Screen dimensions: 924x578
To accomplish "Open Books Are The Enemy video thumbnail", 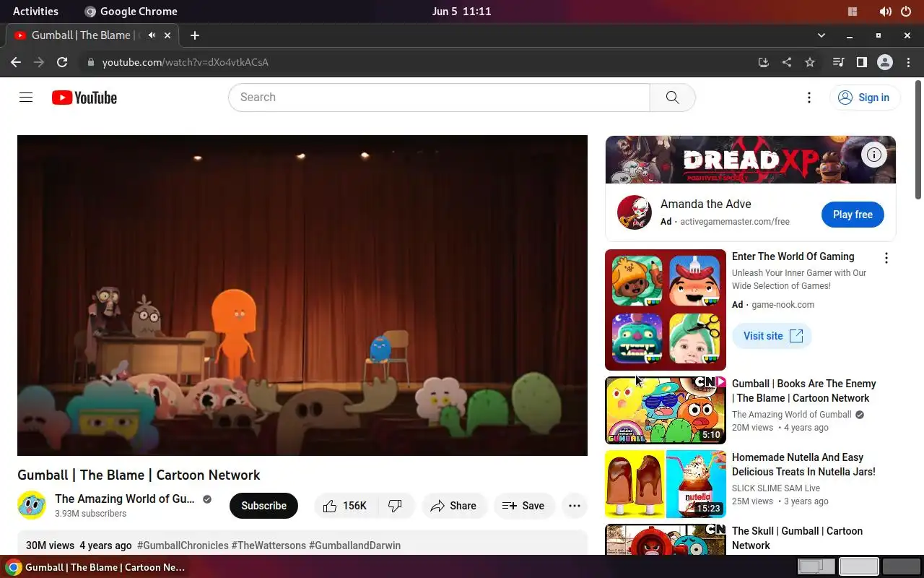I will pos(666,410).
